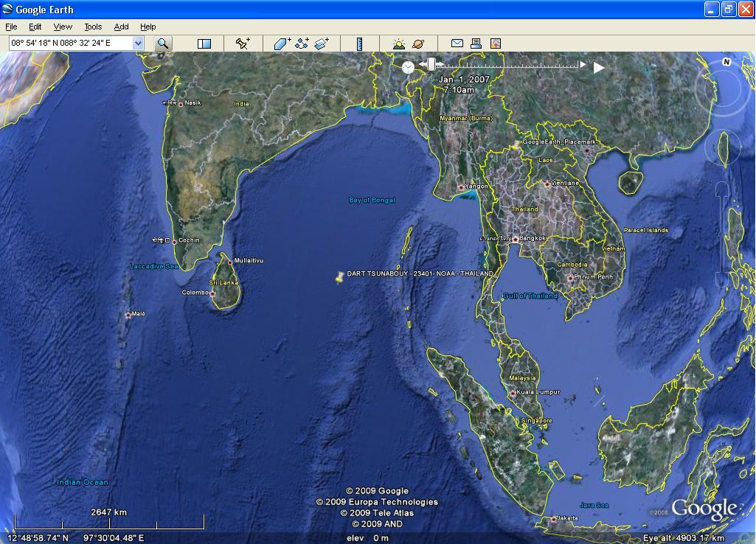Minimize the Google Earth window
This screenshot has height=544, width=756.
tap(712, 9)
